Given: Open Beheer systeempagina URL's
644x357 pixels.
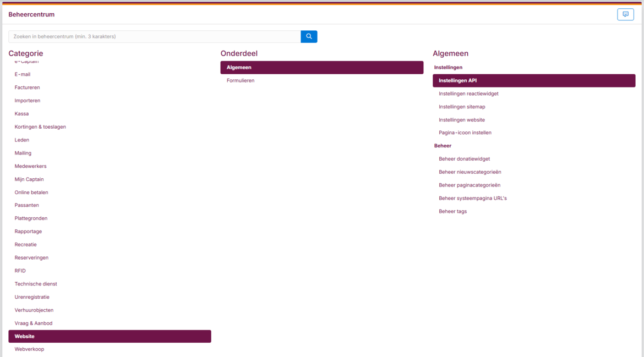Looking at the screenshot, I should (472, 198).
